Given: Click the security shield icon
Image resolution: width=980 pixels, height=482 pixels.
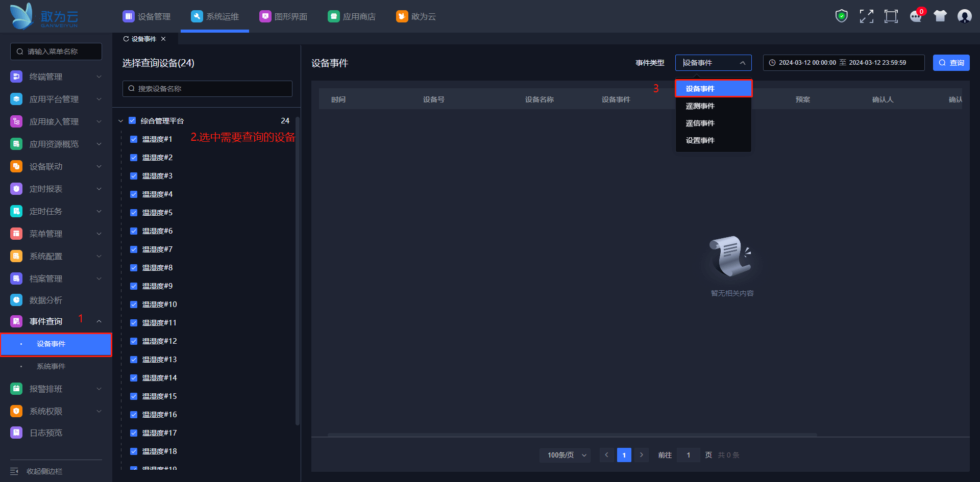Looking at the screenshot, I should point(842,16).
